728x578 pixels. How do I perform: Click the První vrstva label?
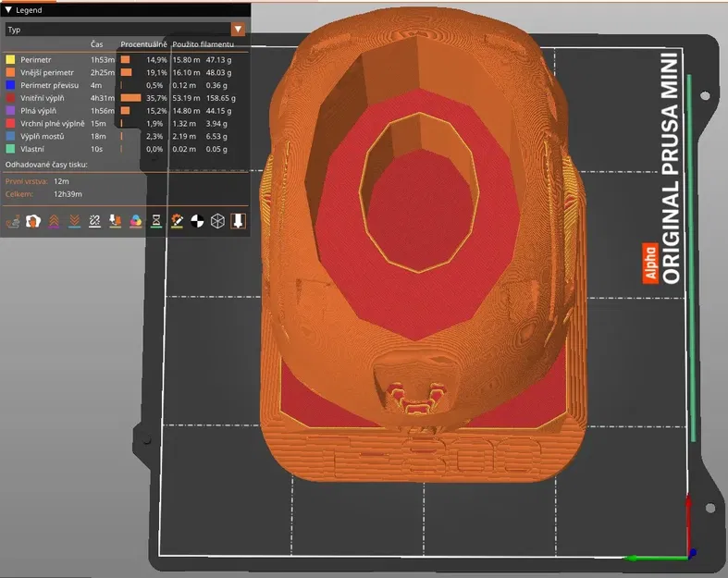[27, 181]
